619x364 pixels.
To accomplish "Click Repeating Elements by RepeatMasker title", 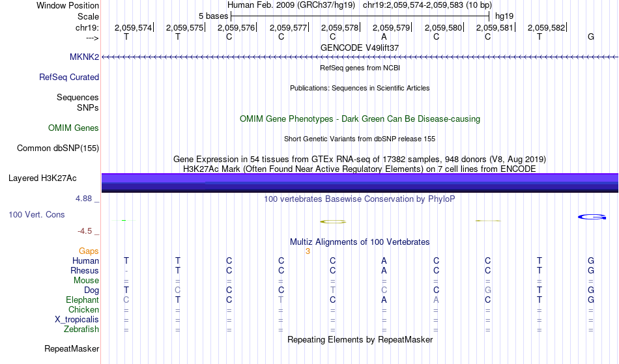I will (x=360, y=339).
